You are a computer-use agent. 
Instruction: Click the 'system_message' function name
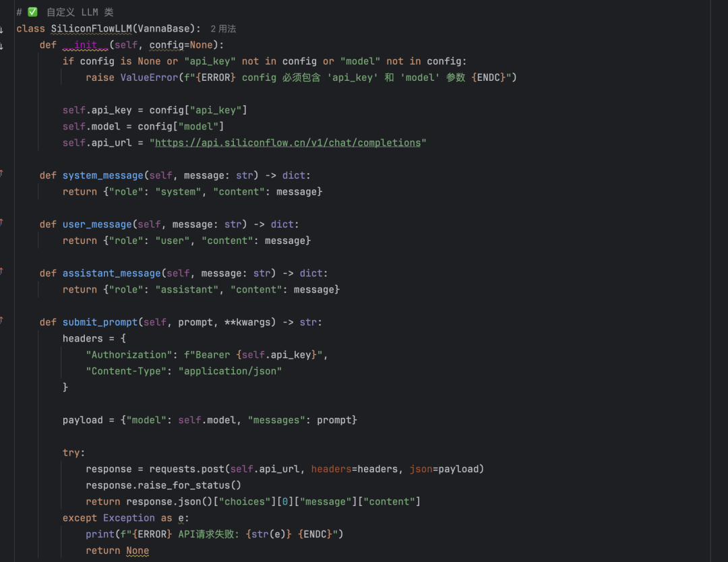coord(103,175)
